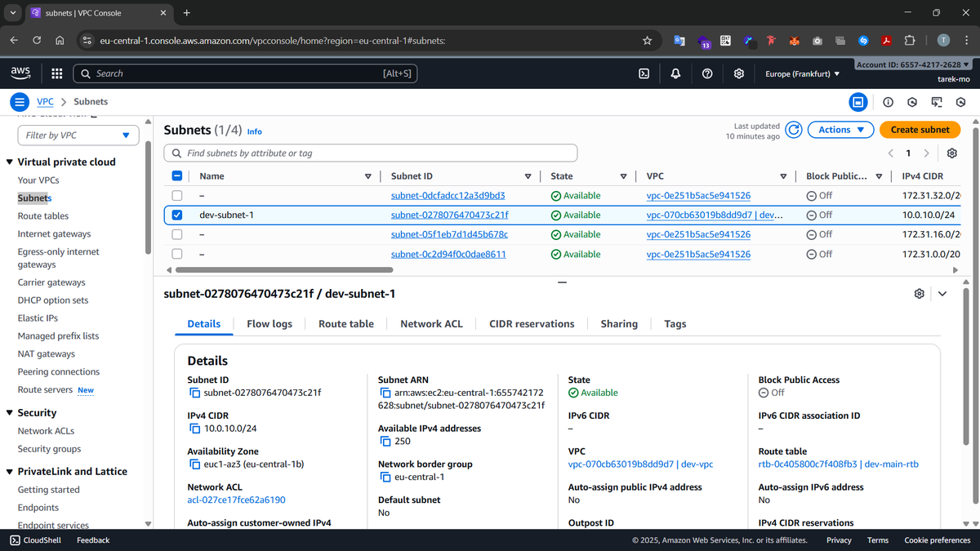Copy the Subnet ID in Details

(195, 393)
